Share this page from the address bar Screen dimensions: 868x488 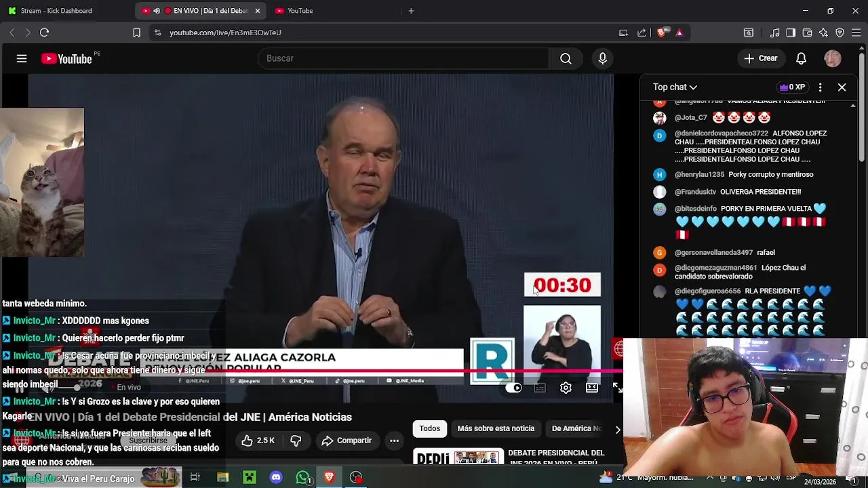coord(642,33)
